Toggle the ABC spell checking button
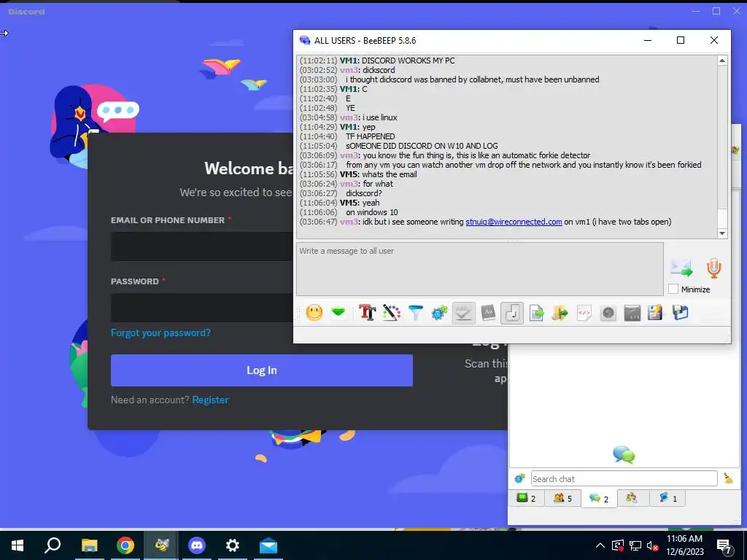 point(463,313)
